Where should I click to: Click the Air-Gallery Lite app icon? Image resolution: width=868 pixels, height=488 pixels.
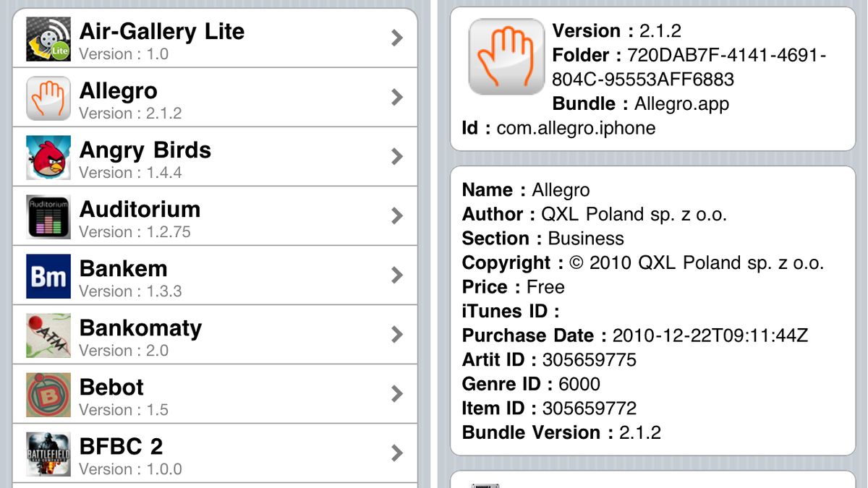point(48,38)
